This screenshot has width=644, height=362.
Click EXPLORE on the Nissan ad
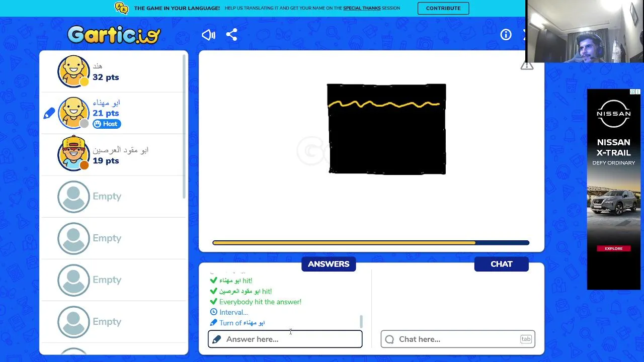[614, 248]
